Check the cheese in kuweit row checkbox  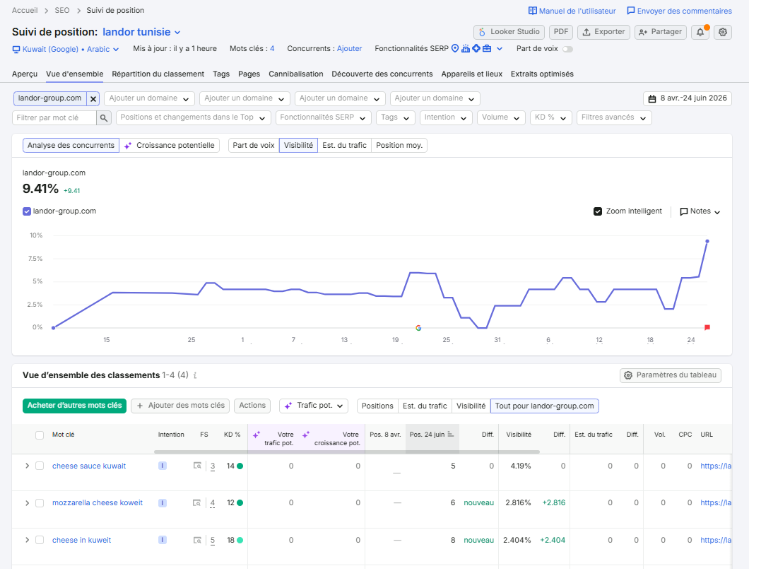[40, 540]
